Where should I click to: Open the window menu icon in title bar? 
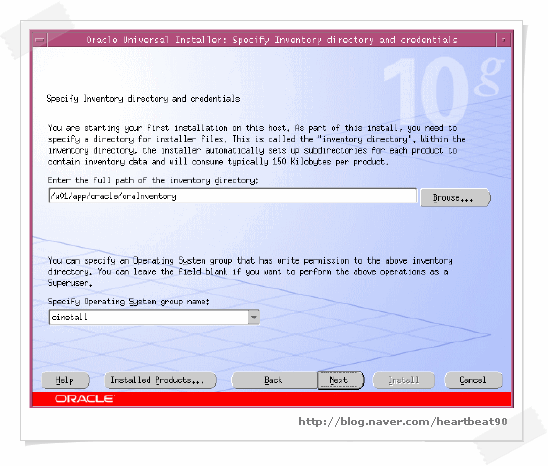tap(40, 40)
